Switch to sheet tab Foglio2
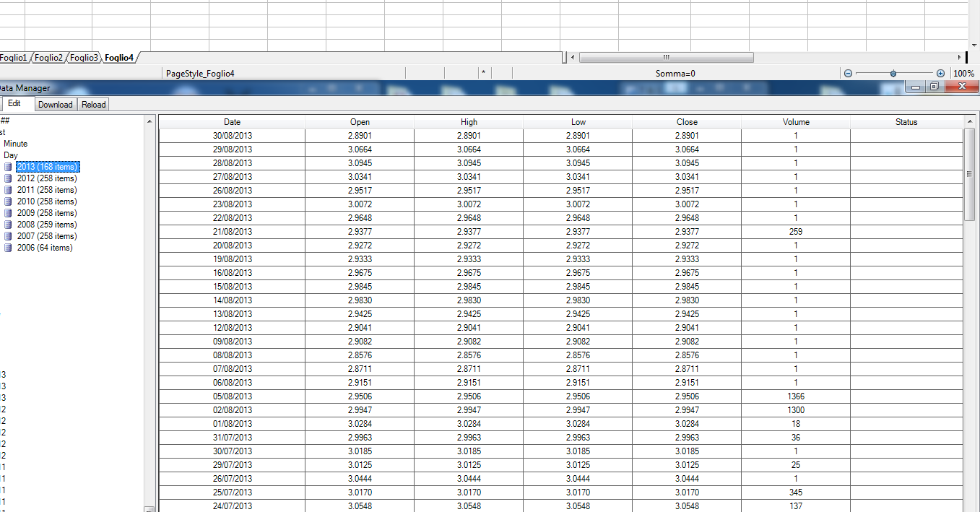This screenshot has height=512, width=980. pos(49,58)
